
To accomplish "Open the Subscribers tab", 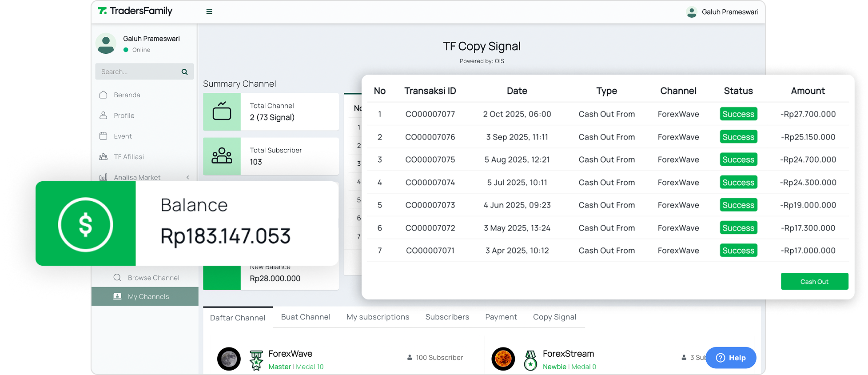I will 447,317.
